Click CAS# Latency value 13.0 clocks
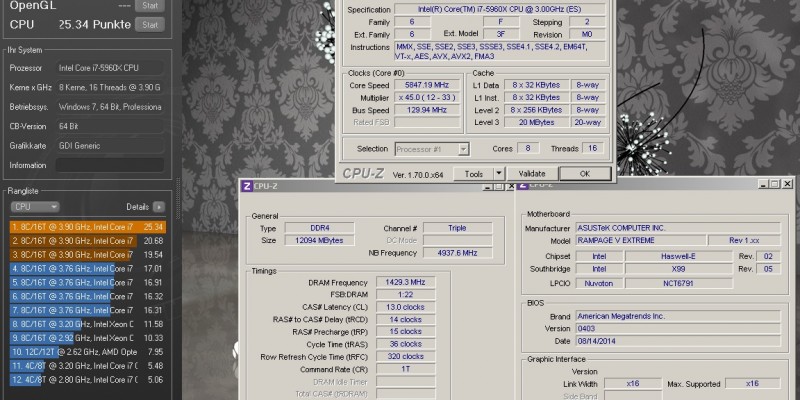 coord(406,307)
